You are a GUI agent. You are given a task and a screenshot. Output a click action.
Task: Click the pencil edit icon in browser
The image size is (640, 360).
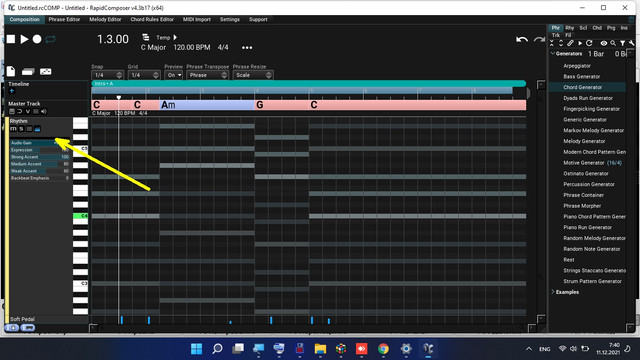pos(570,43)
